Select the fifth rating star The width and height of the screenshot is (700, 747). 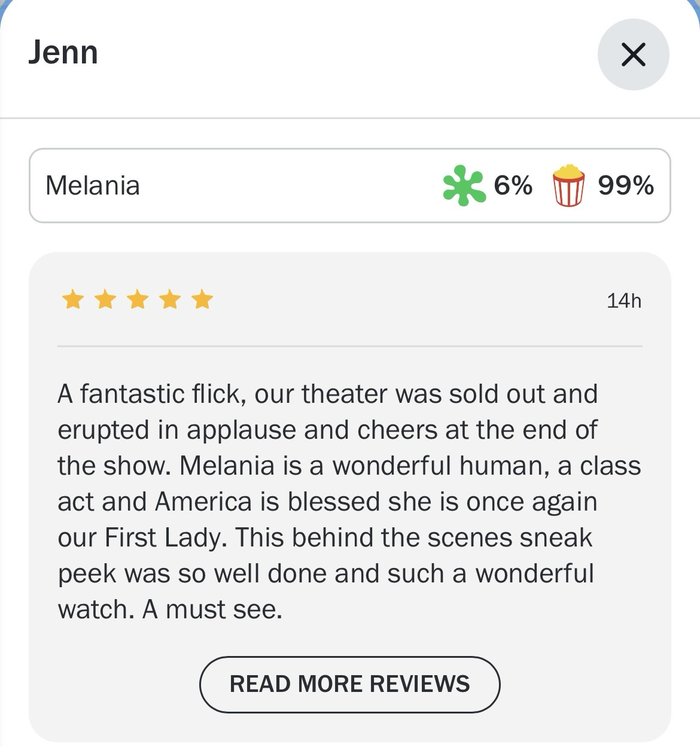click(202, 299)
